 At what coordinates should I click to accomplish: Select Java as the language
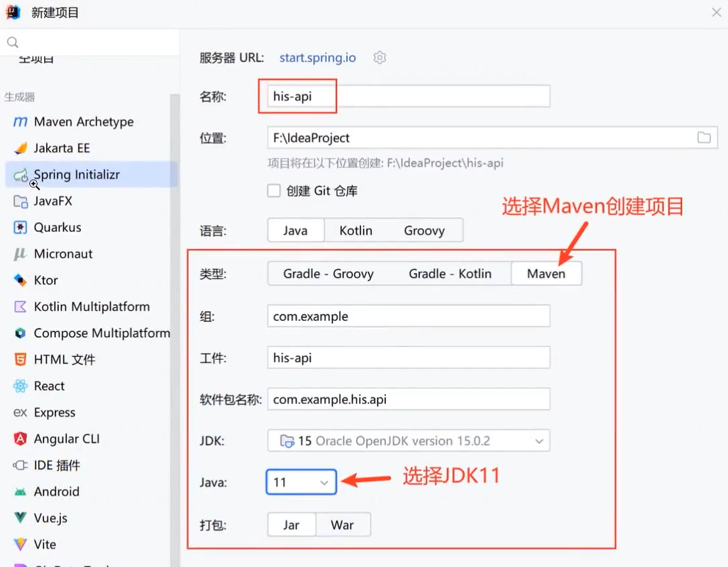[x=295, y=231]
